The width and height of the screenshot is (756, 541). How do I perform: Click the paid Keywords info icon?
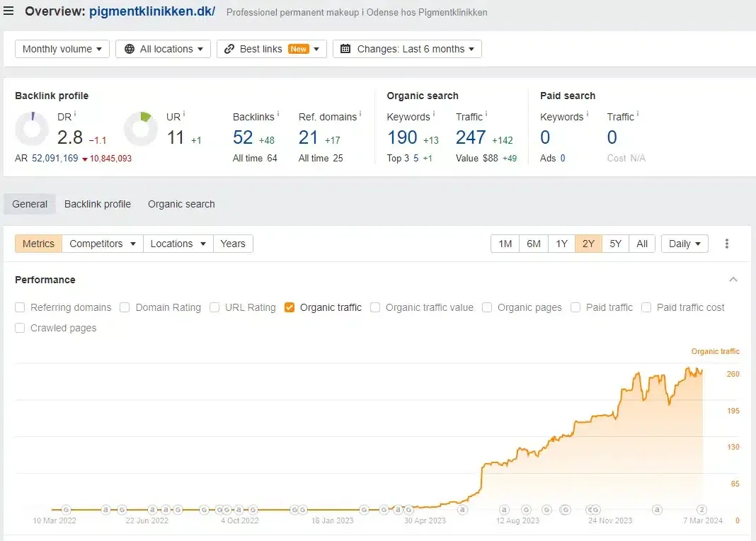click(x=588, y=114)
